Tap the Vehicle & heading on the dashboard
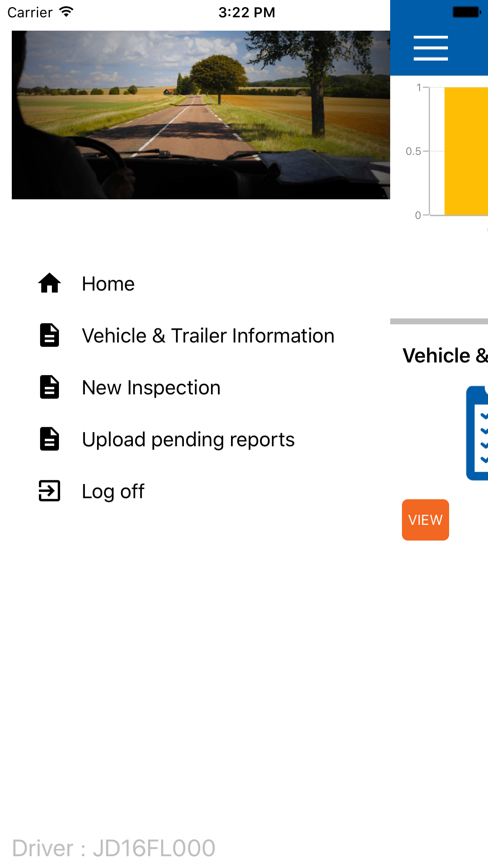The image size is (488, 868). point(445,355)
